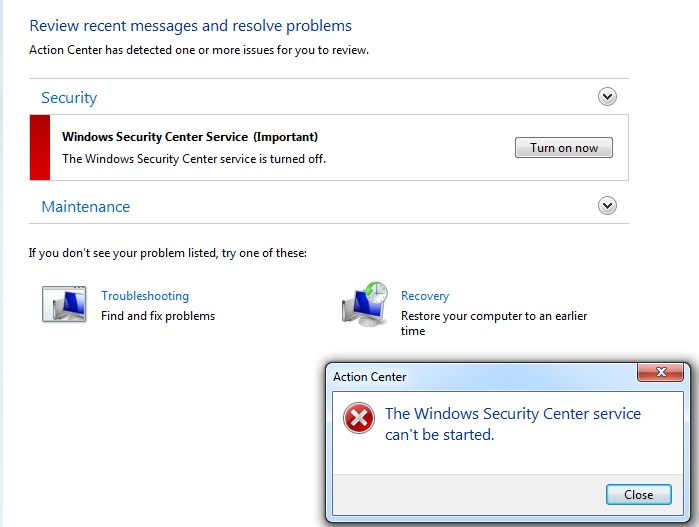Click the Action Center dialog title bar
This screenshot has width=699, height=527.
tap(485, 377)
